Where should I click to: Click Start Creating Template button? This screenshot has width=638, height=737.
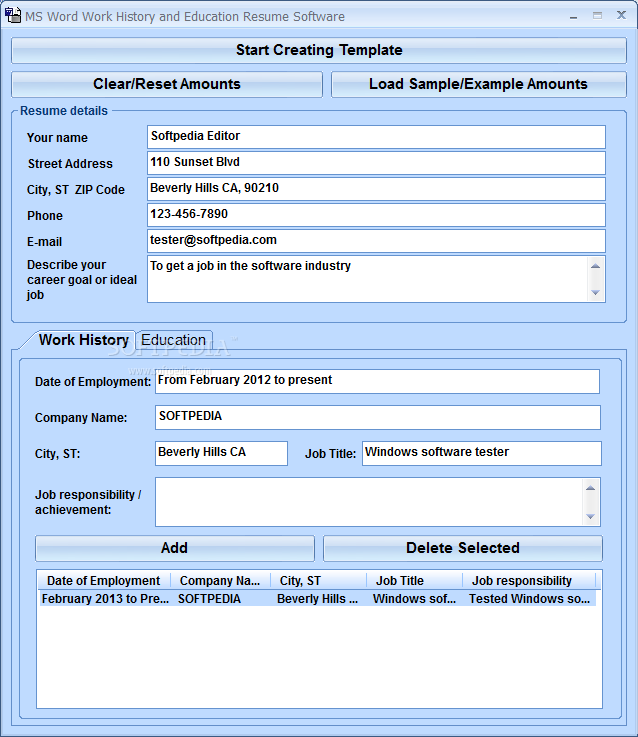click(x=319, y=50)
